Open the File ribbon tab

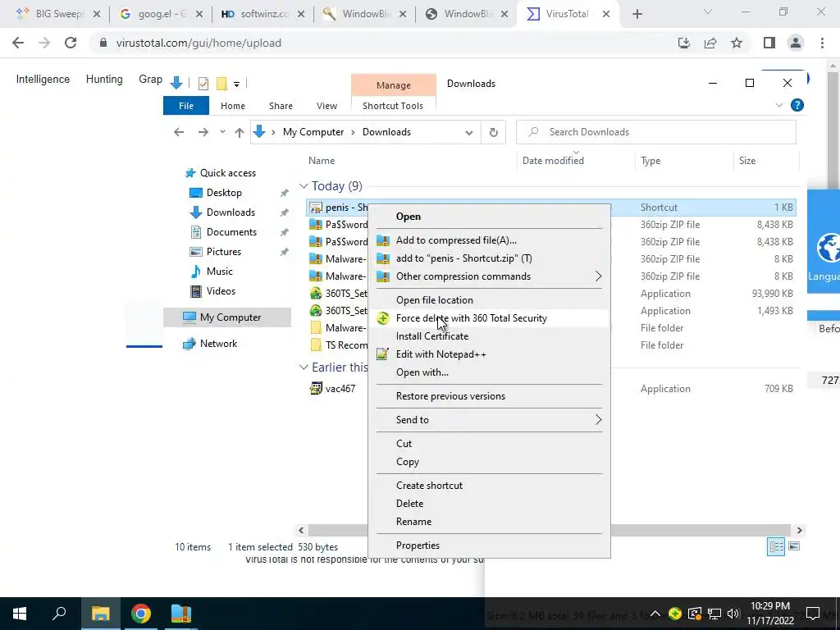point(186,106)
